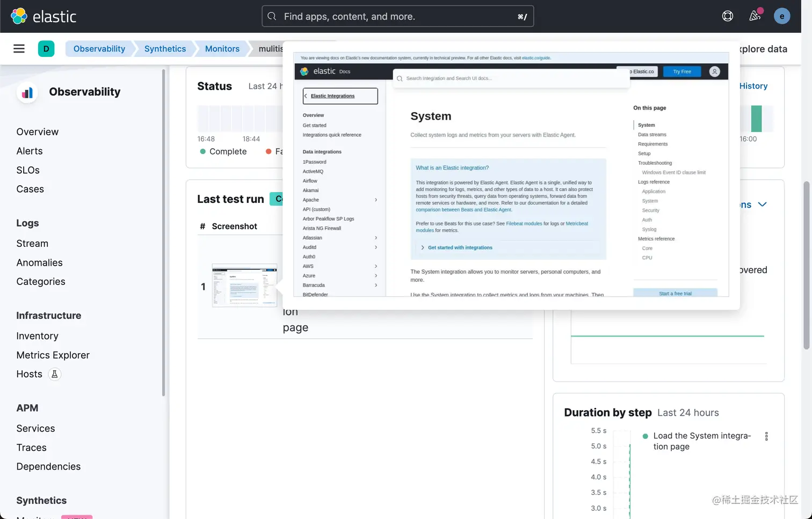Open the help menu lifebuoy icon
Viewport: 812px width, 519px height.
coord(728,16)
